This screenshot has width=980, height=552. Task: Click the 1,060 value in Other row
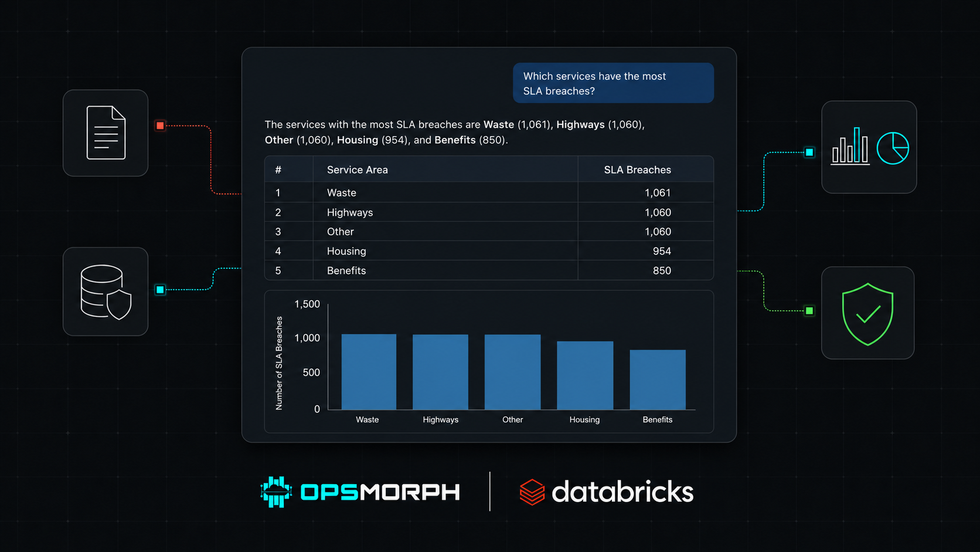point(658,232)
